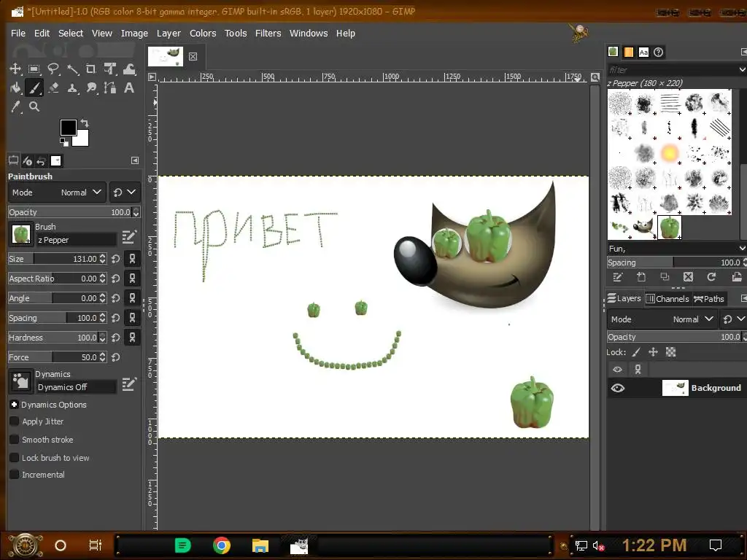This screenshot has width=747, height=560.
Task: Click the refresh brushes icon
Action: [x=711, y=277]
